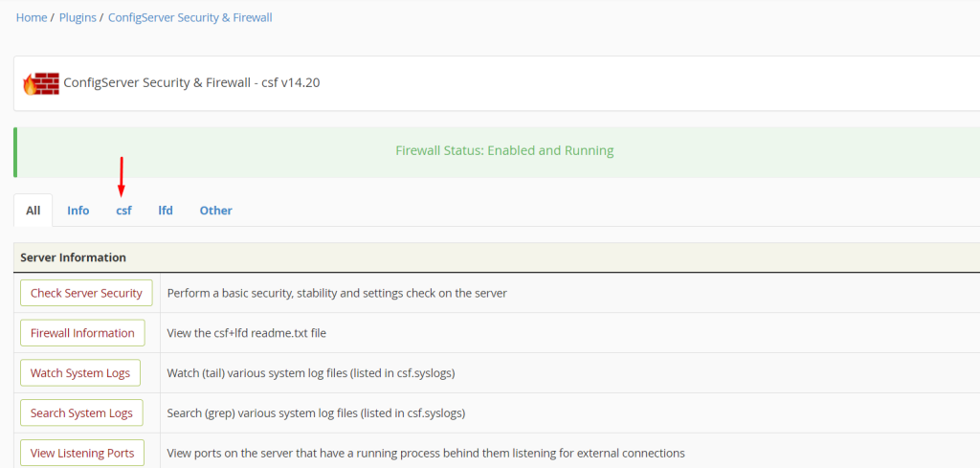The height and width of the screenshot is (468, 980).
Task: Click the firewall brick wall icon
Action: [x=40, y=83]
